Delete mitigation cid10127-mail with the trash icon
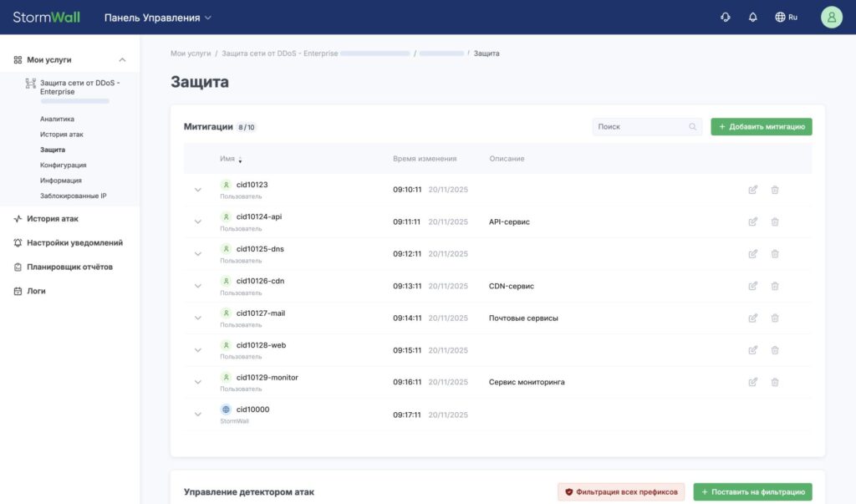 pos(775,318)
